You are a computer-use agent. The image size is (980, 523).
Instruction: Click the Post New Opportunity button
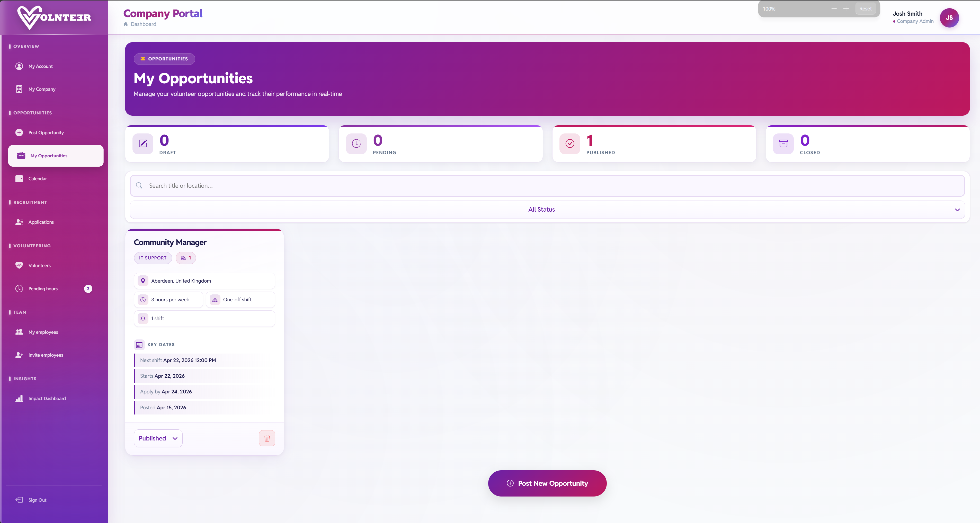point(547,483)
